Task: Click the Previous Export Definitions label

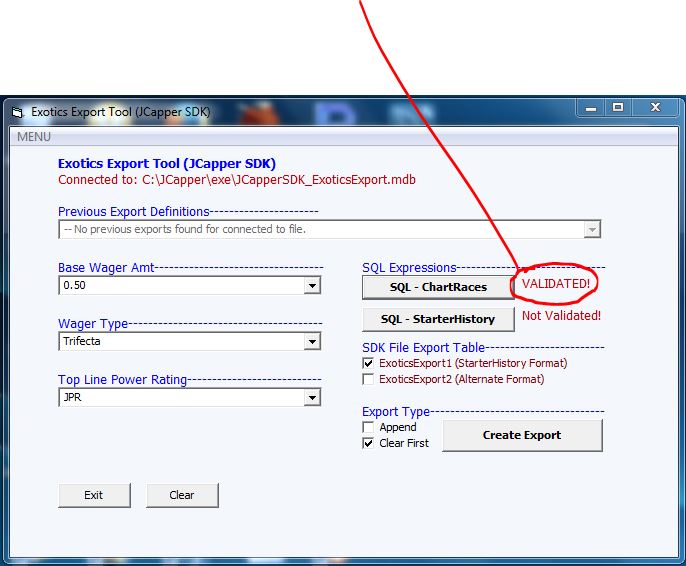Action: click(134, 212)
